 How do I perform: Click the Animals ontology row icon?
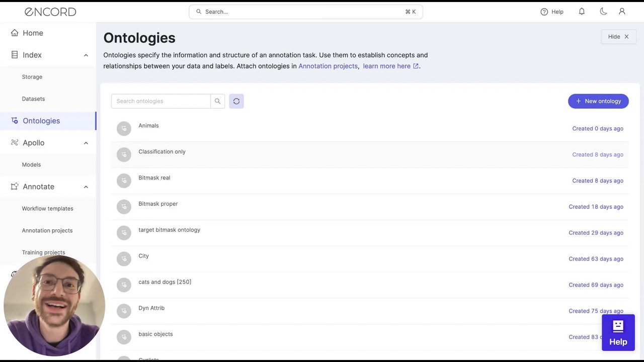[x=124, y=129]
